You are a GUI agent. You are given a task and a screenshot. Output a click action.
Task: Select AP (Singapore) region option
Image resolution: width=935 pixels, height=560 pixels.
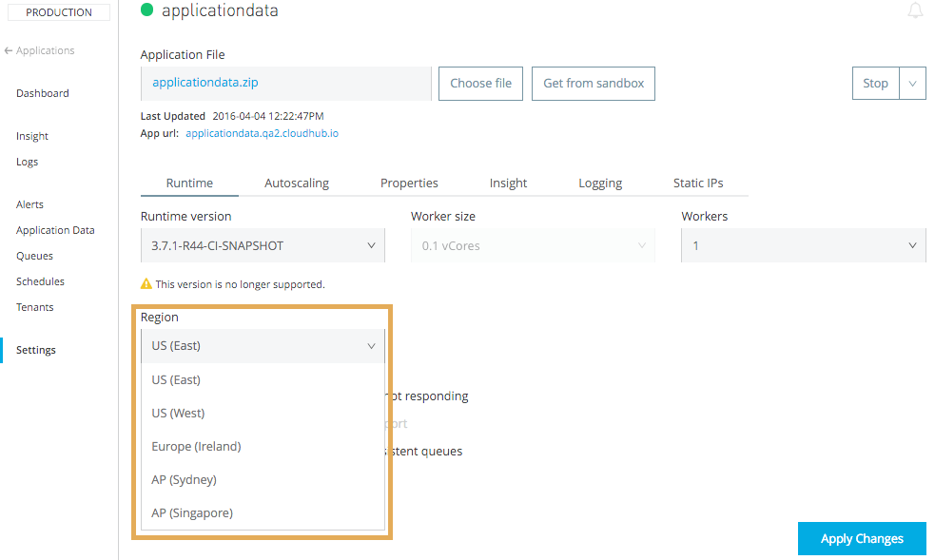click(x=192, y=512)
